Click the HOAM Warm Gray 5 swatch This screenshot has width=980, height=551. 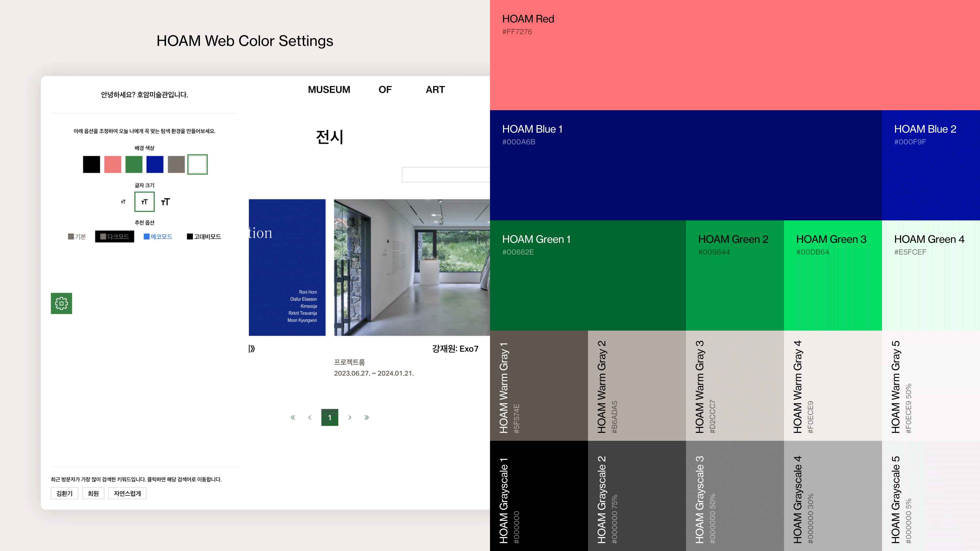point(931,386)
